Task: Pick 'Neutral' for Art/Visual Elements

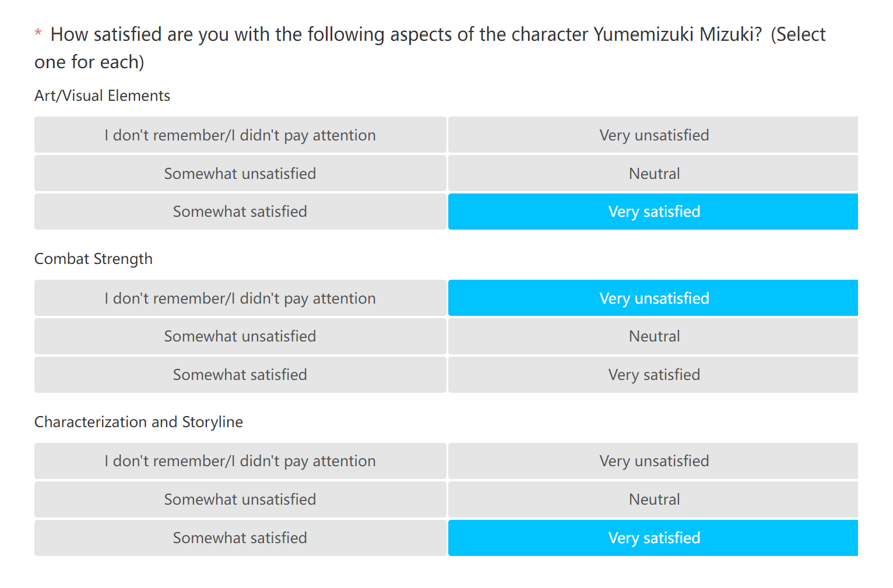Action: 653,173
